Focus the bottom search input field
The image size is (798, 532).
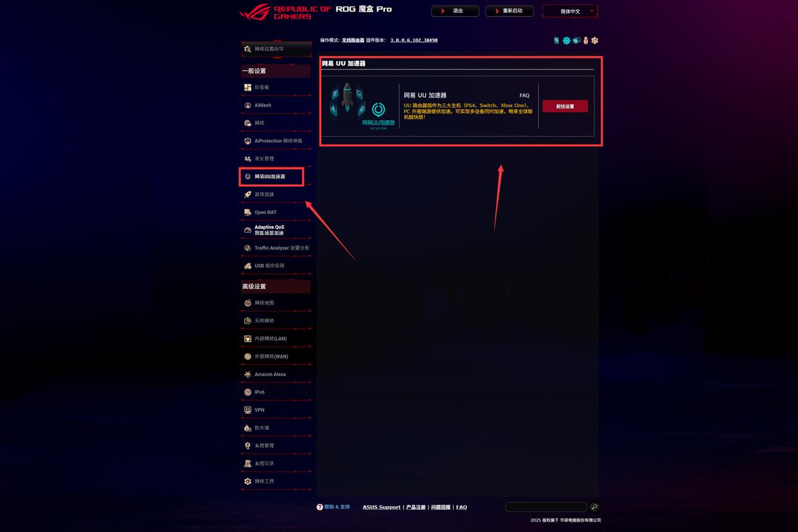click(x=546, y=507)
